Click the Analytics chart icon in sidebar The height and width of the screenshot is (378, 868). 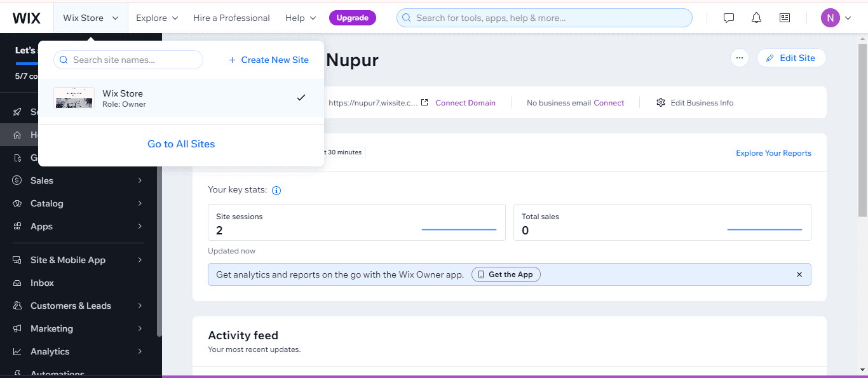pyautogui.click(x=17, y=351)
